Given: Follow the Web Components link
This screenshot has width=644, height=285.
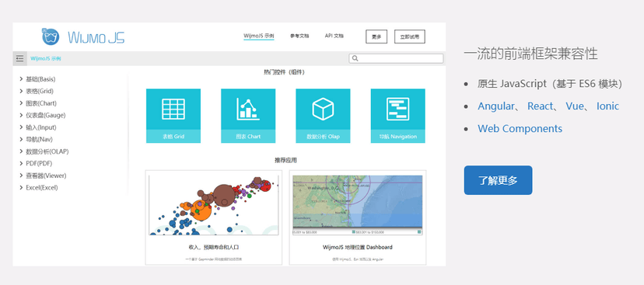Looking at the screenshot, I should tap(520, 128).
